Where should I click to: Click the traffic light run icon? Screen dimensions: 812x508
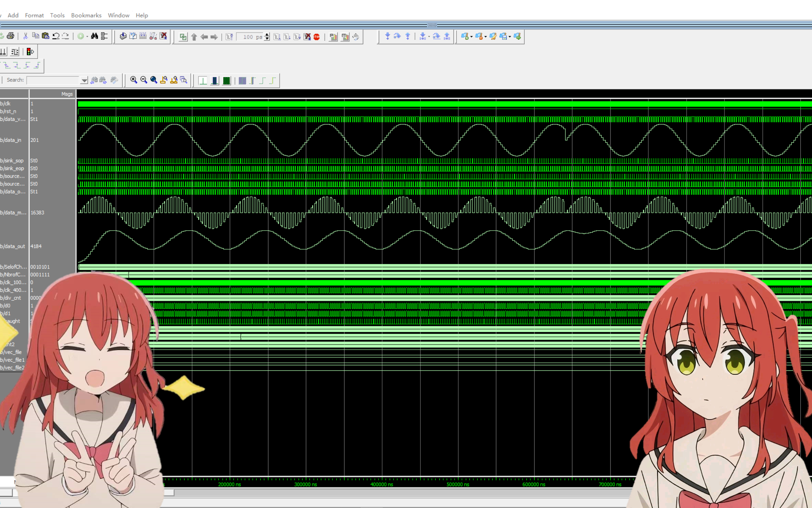(30, 52)
